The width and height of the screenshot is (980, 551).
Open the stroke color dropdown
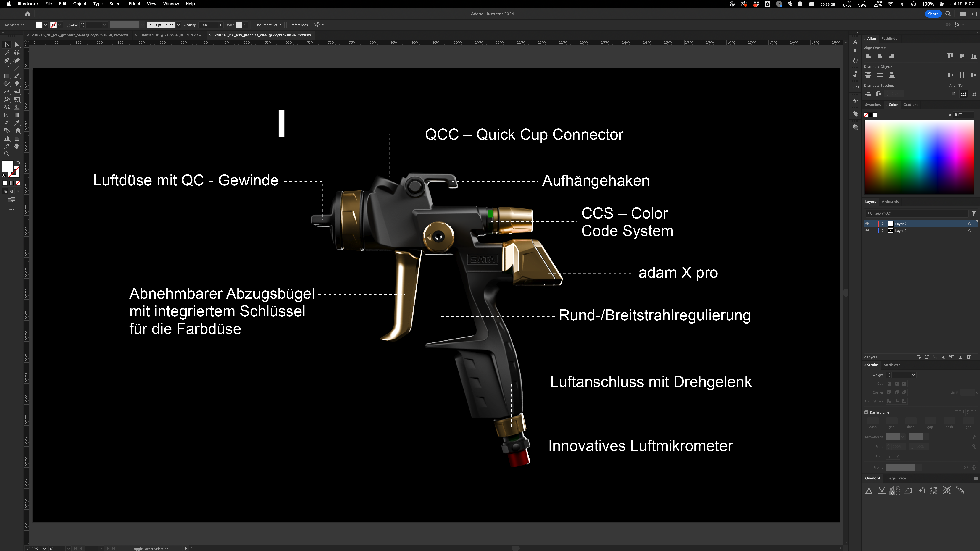(60, 25)
